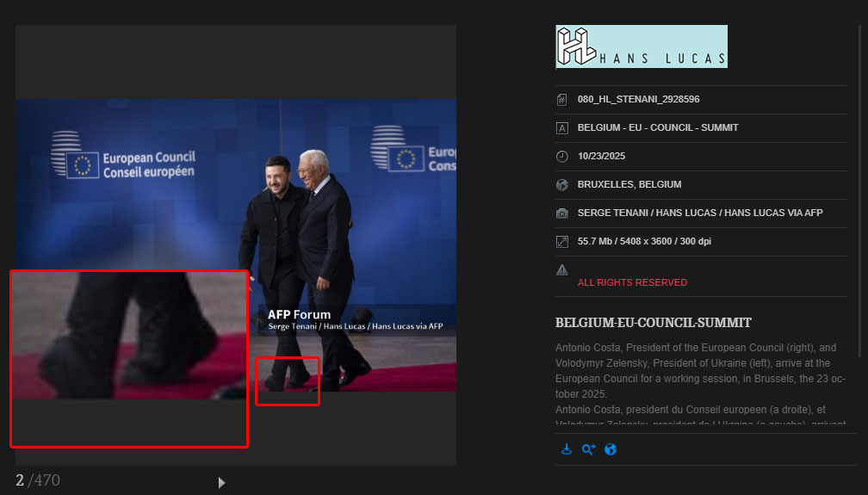Click the reference ID 080_HL_STENANI_2928596

coord(638,99)
